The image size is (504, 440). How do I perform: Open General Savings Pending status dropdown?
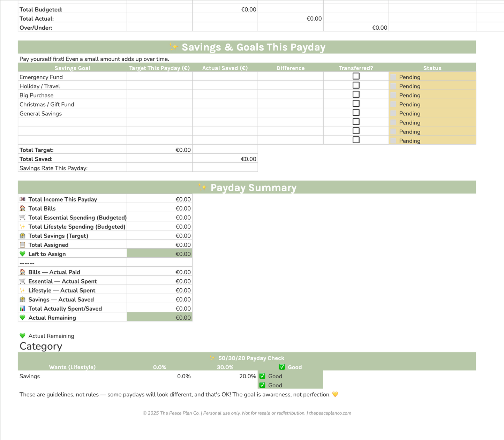[432, 113]
